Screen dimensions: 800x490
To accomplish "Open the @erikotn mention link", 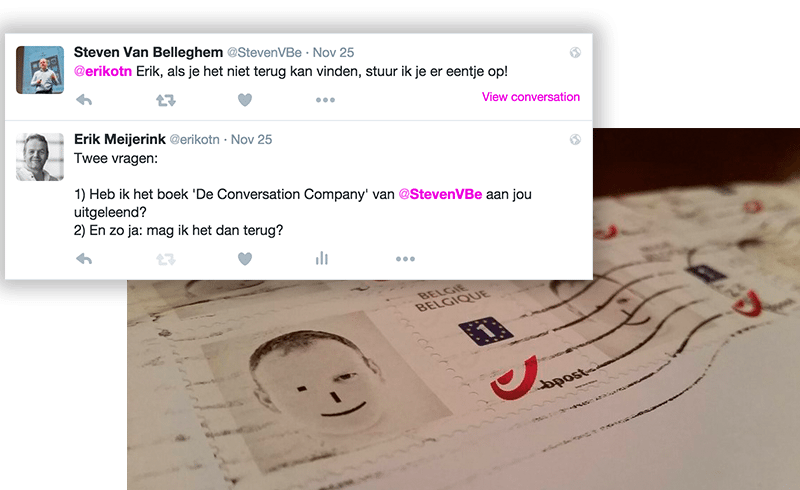I will (103, 71).
